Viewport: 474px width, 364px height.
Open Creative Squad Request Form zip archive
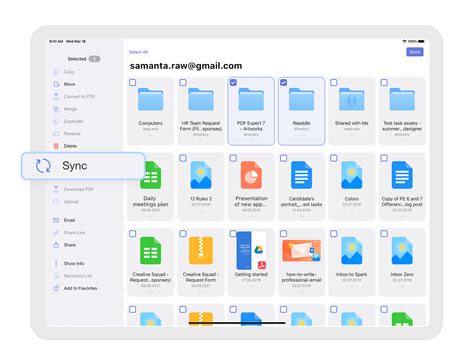pos(201,251)
